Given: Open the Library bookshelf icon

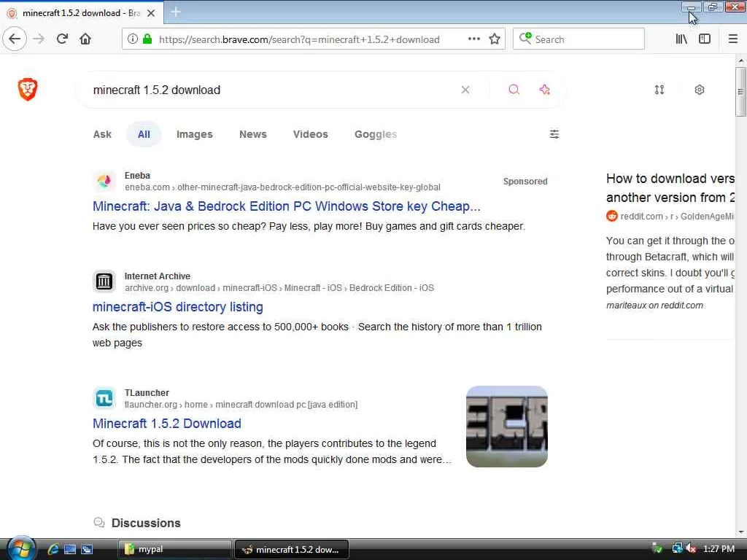Looking at the screenshot, I should 681,39.
